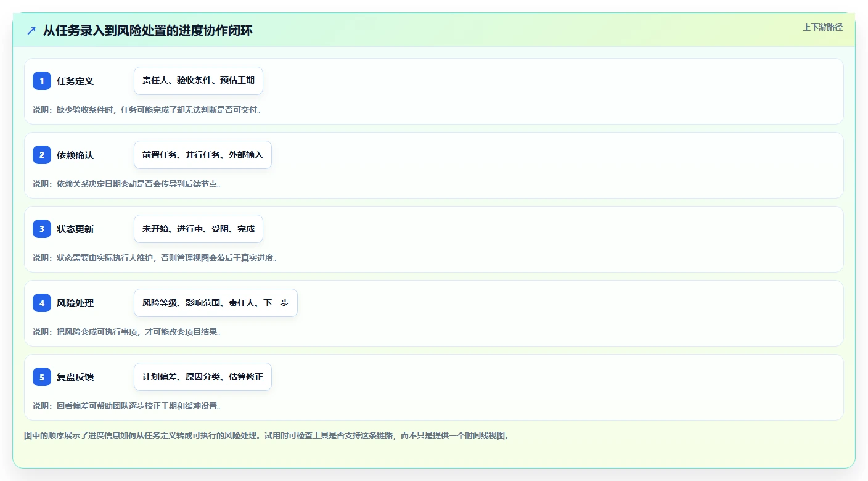Click step number 2 badge
This screenshot has height=481, width=868.
click(x=42, y=155)
